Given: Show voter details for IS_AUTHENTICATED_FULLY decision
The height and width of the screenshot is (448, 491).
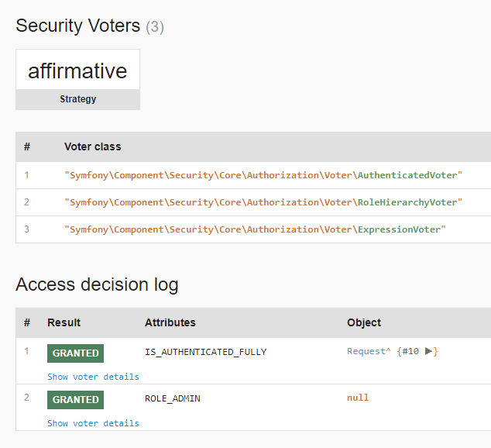Looking at the screenshot, I should (93, 377).
